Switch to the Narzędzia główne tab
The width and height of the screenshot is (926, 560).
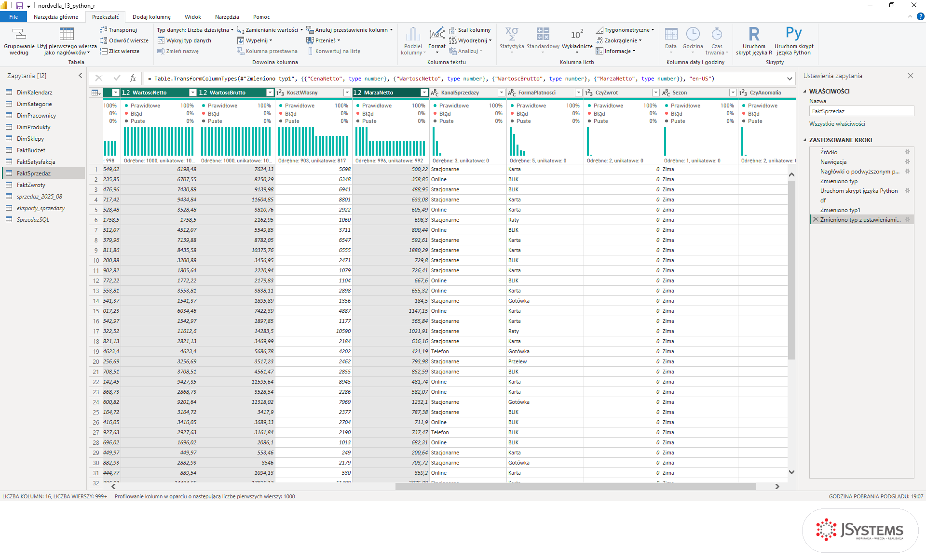(x=56, y=17)
